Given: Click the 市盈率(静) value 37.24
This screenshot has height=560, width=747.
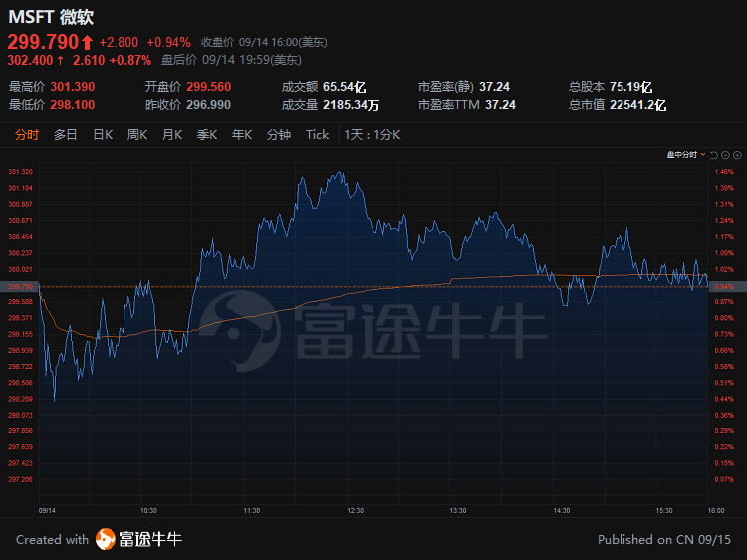Looking at the screenshot, I should pyautogui.click(x=494, y=87).
